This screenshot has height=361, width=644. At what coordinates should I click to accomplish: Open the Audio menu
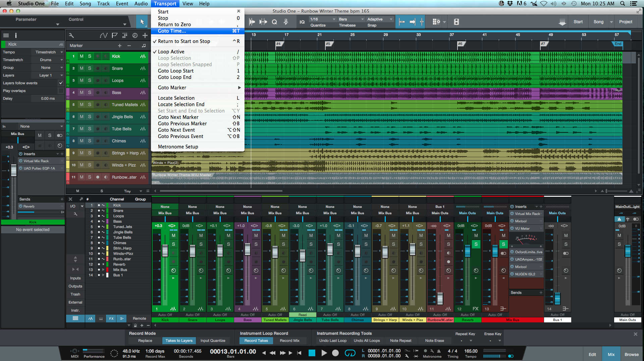141,4
